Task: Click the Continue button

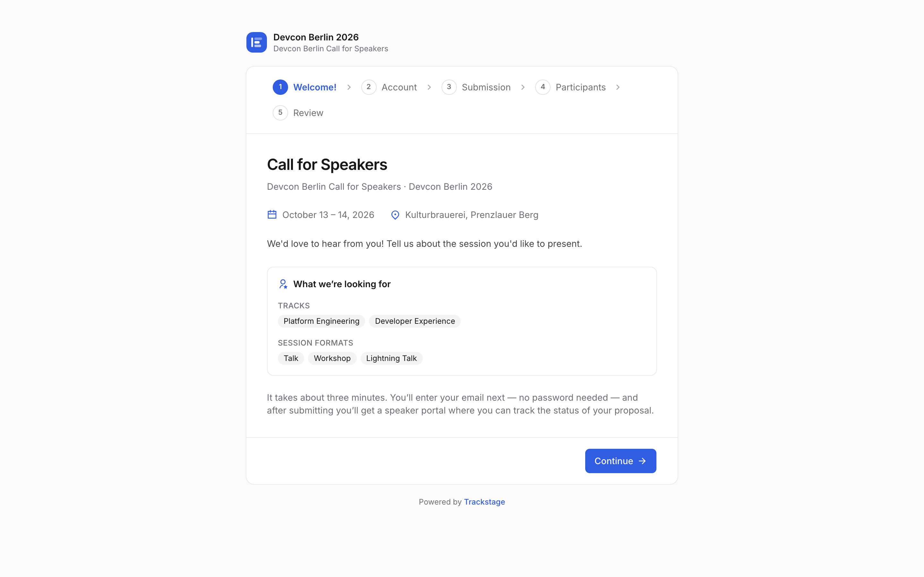Action: [620, 461]
